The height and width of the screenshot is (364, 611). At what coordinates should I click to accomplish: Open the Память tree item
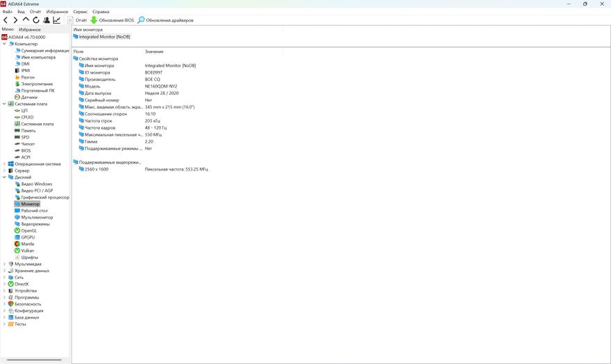click(25, 130)
